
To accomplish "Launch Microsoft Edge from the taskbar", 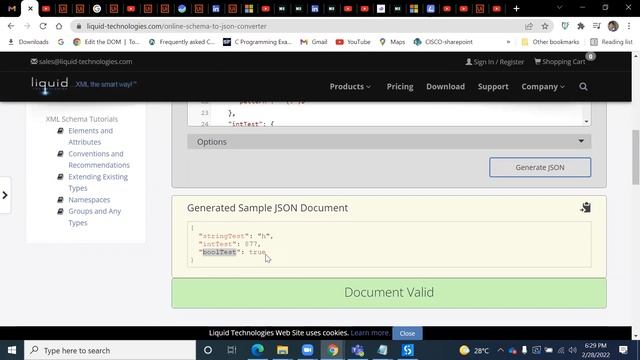I will point(258,350).
